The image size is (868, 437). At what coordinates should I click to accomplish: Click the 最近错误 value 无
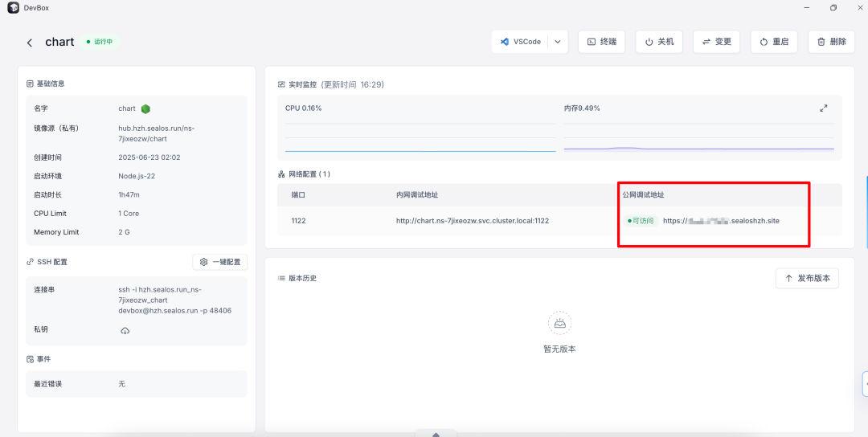coord(122,384)
